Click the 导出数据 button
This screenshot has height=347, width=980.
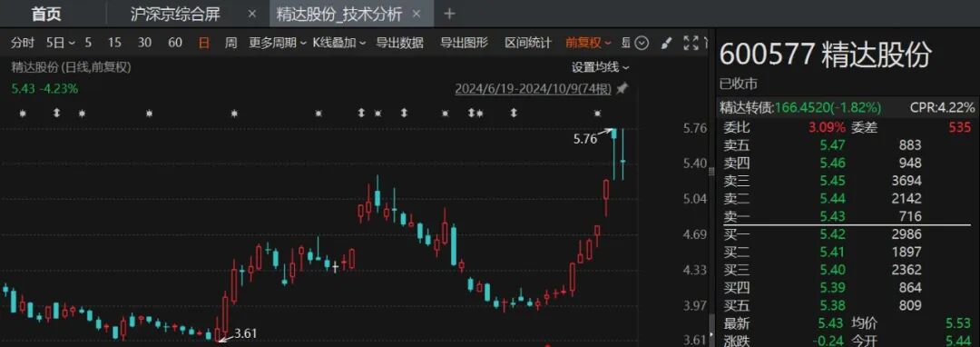pos(399,43)
